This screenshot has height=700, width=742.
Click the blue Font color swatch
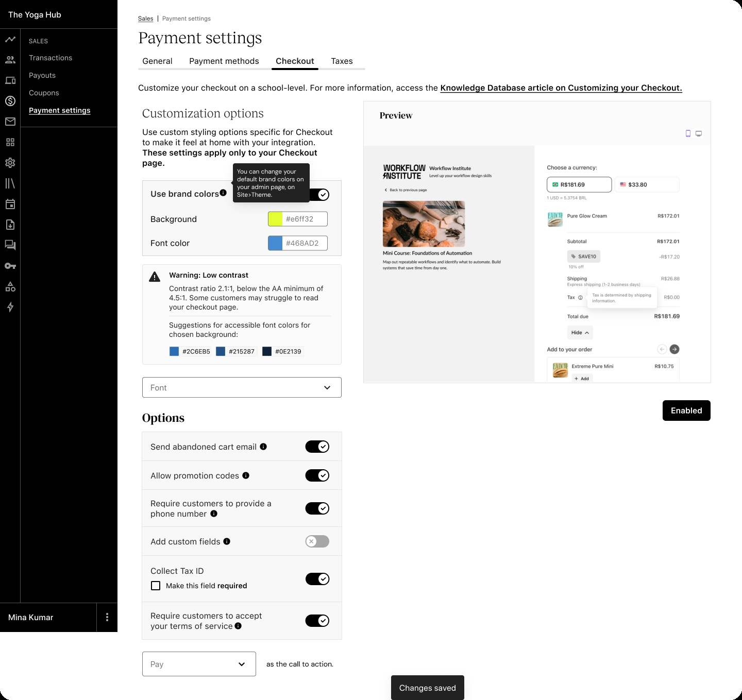point(275,243)
